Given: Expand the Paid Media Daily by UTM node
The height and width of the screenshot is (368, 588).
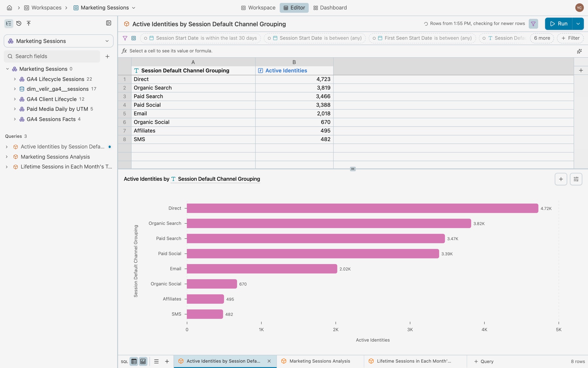Looking at the screenshot, I should pyautogui.click(x=15, y=109).
